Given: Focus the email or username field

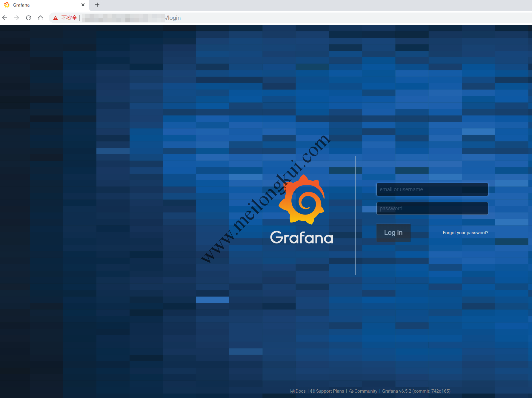Looking at the screenshot, I should [432, 189].
